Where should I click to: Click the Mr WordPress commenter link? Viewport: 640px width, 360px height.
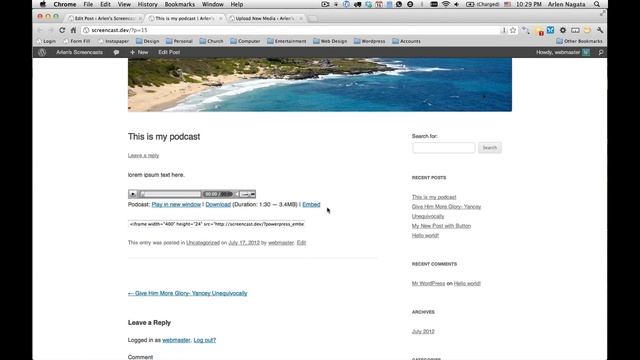tap(428, 283)
